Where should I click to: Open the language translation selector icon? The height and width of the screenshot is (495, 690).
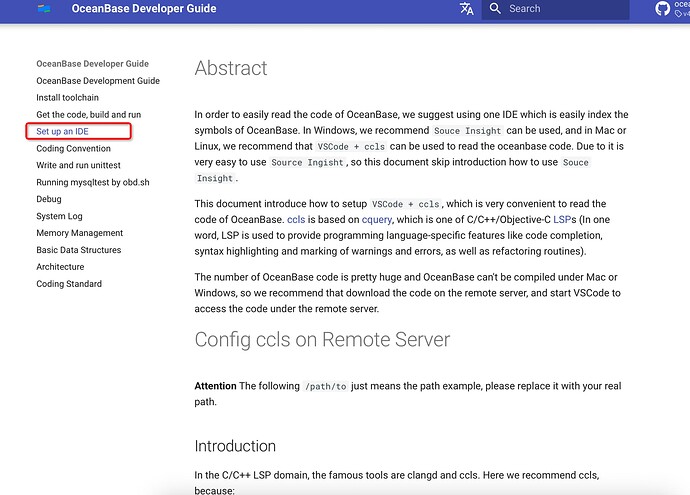click(x=466, y=8)
